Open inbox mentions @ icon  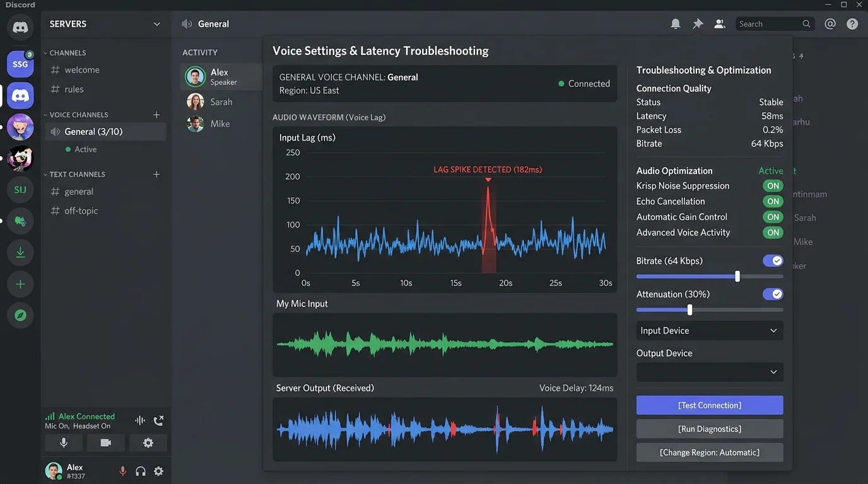click(830, 24)
